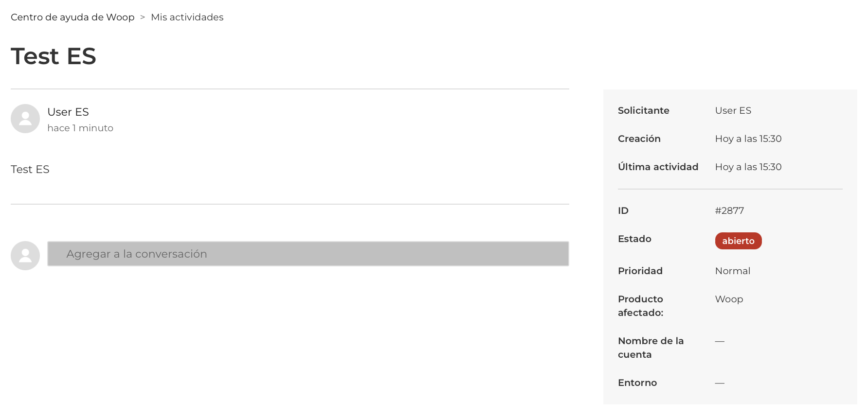Select the Test ES page heading
This screenshot has width=868, height=419.
54,56
